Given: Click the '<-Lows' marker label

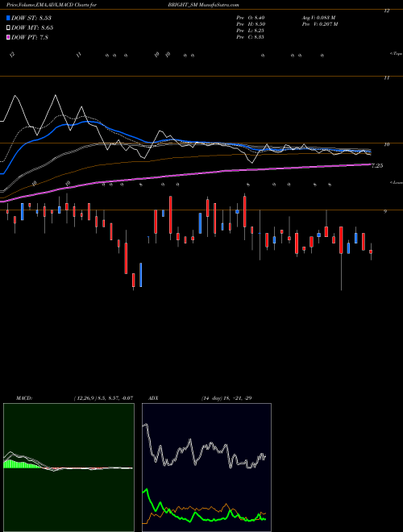Looking at the screenshot, I should [397, 182].
